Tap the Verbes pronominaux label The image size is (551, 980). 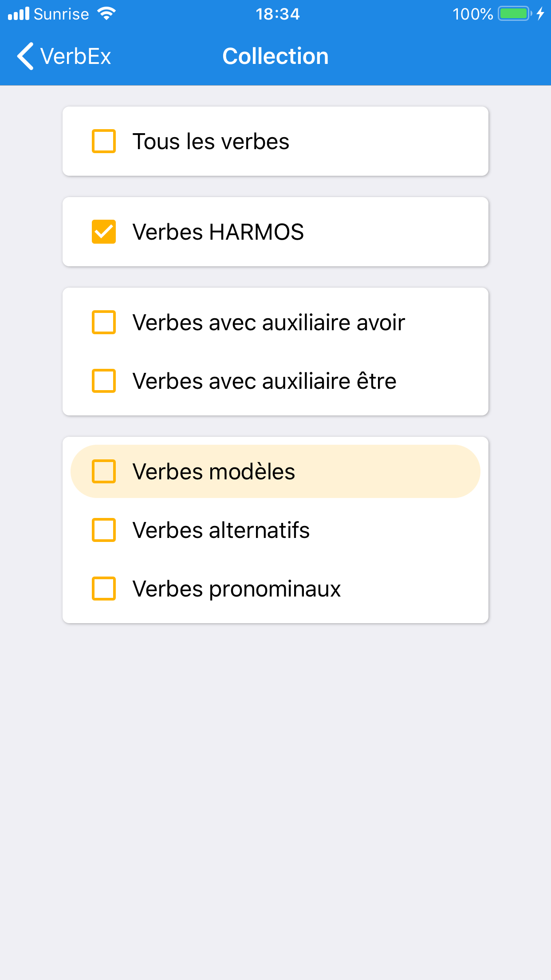(x=236, y=589)
